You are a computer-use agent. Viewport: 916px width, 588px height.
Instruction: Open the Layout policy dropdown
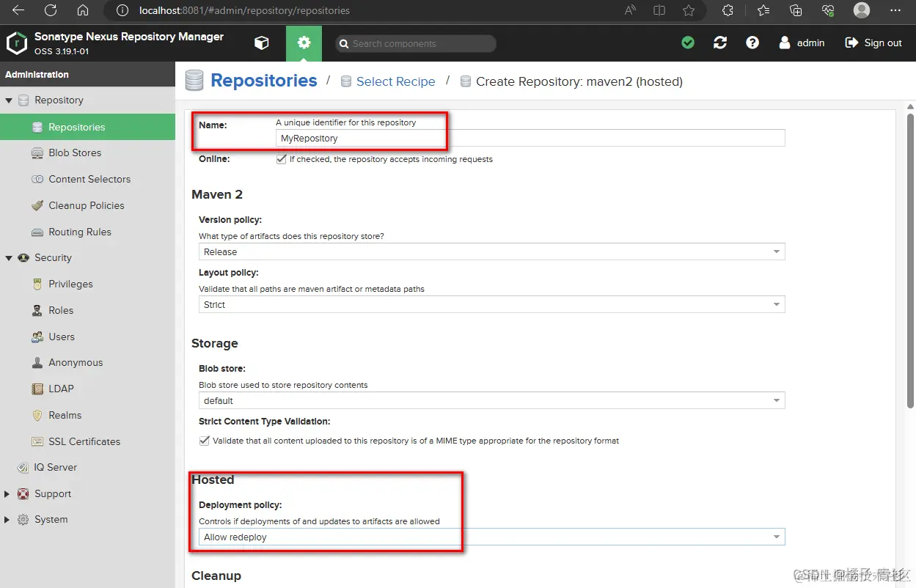491,304
